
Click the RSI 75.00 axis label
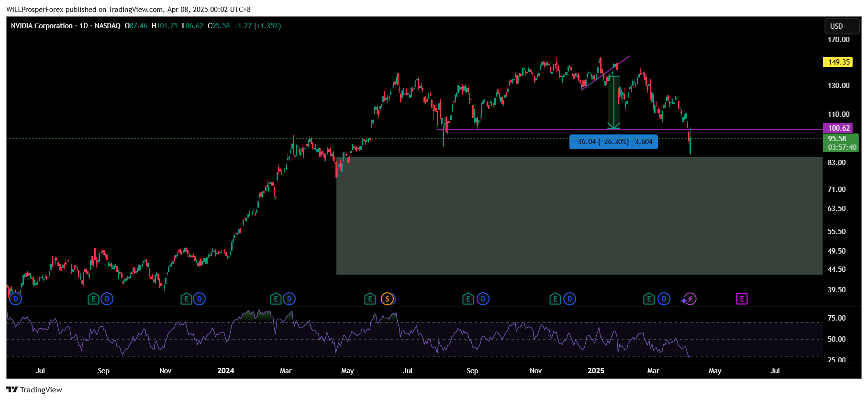(837, 318)
